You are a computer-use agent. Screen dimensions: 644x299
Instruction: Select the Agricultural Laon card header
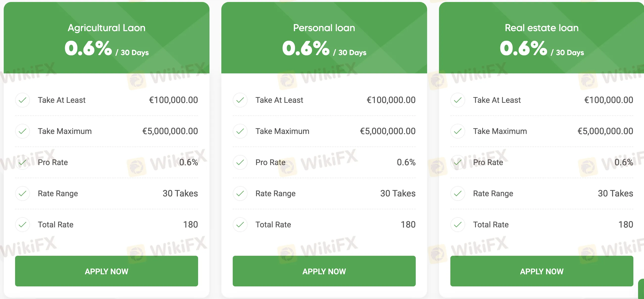pos(107,28)
